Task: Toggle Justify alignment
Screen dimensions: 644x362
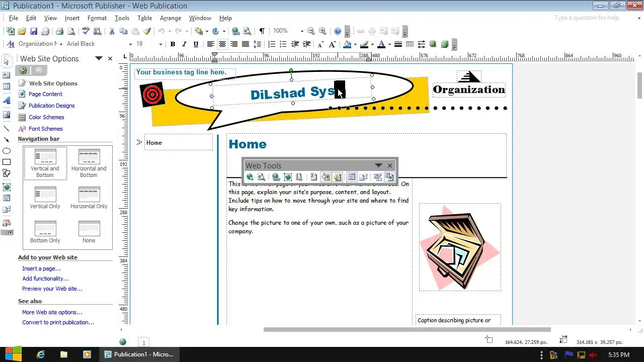Action: coord(245,44)
